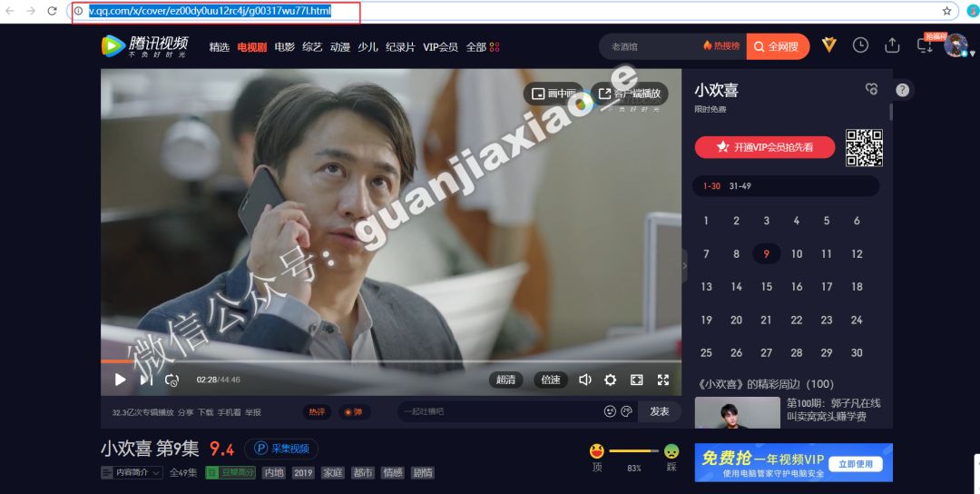Enable picture-in-picture 画中画
The width and height of the screenshot is (980, 494).
[x=554, y=94]
